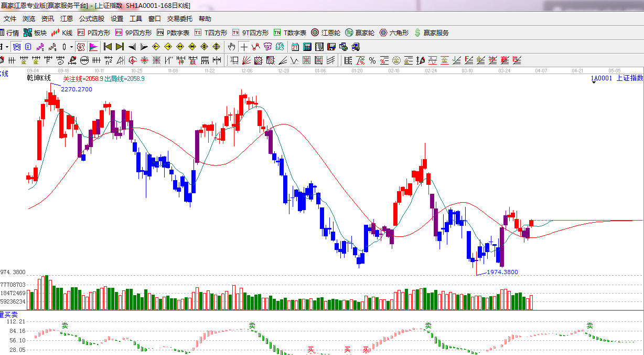Toggle the first highlighted blue chart-mode button
The image size is (644, 355).
[x=17, y=47]
